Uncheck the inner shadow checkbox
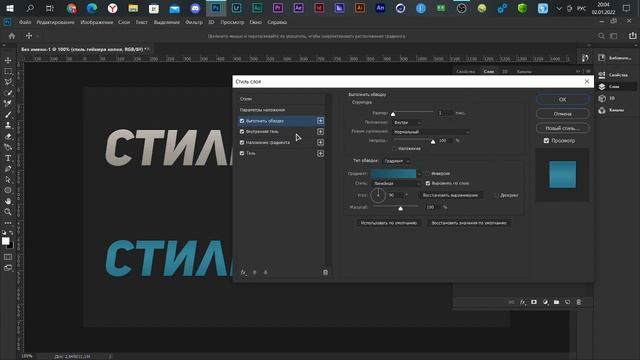This screenshot has height=360, width=640. click(x=242, y=132)
